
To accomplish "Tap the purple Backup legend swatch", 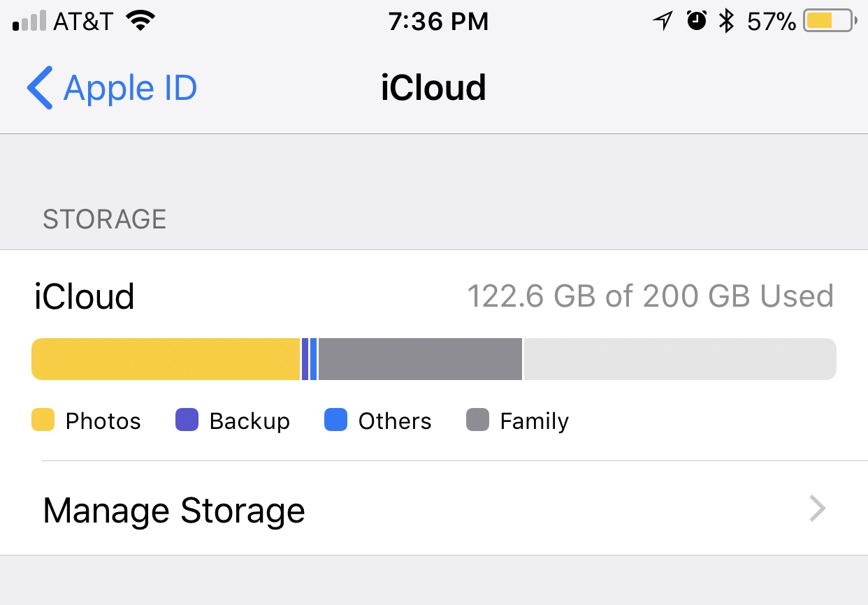I will pos(187,420).
